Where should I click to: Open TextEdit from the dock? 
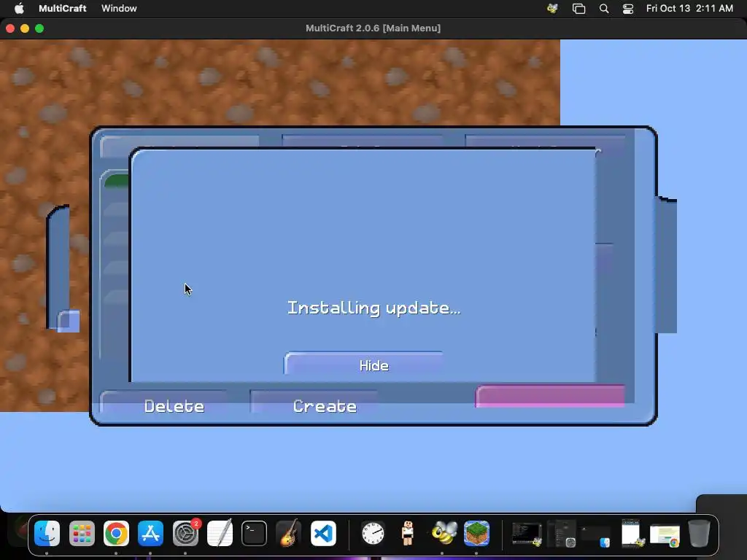point(220,533)
